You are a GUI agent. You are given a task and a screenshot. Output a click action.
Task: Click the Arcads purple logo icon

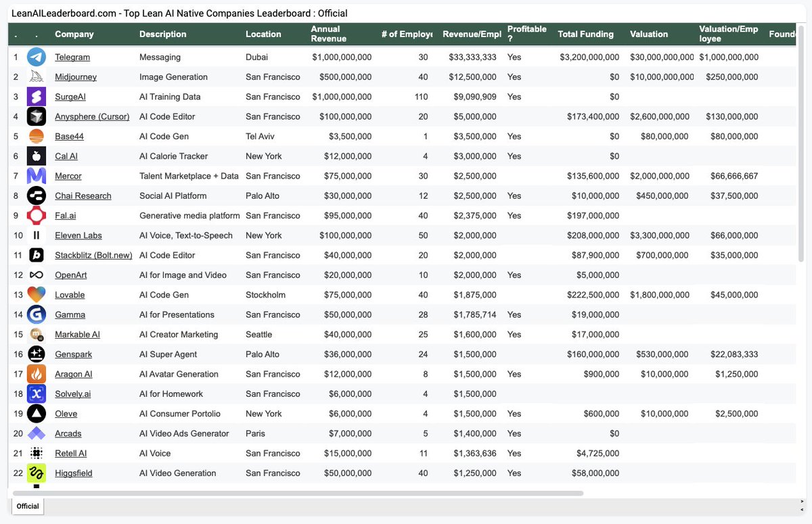tap(37, 433)
